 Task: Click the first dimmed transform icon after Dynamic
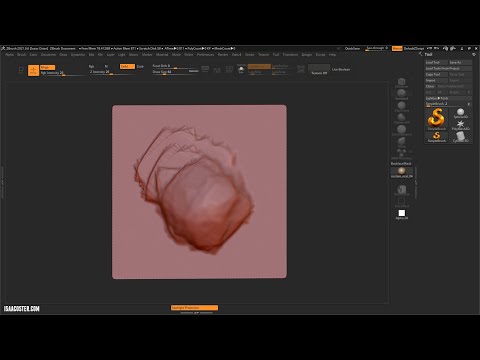205,69
